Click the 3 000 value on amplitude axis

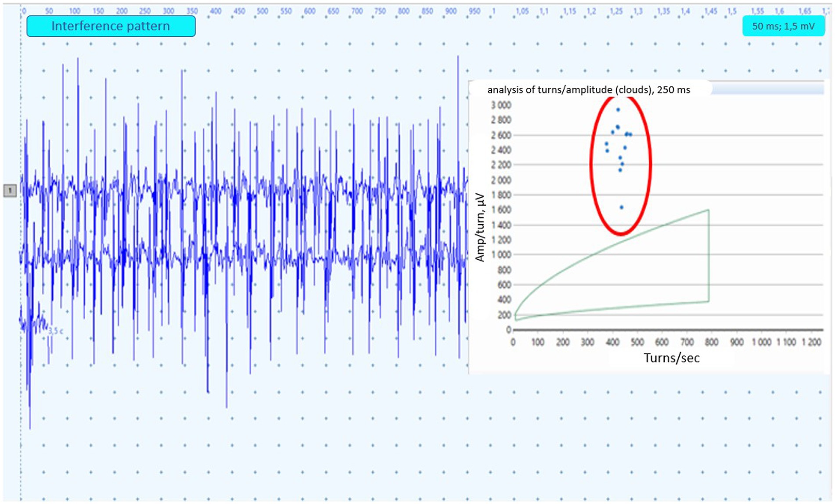[501, 105]
